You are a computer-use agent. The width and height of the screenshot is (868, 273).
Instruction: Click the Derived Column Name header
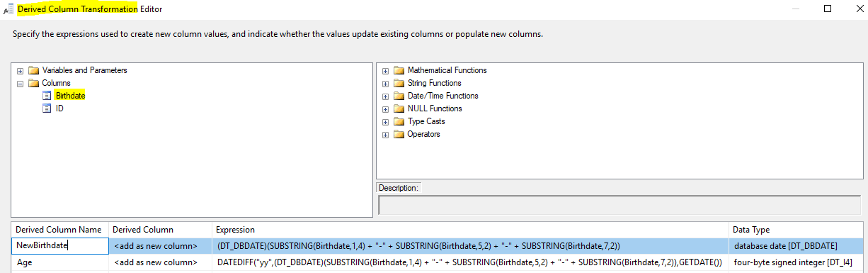(x=59, y=230)
